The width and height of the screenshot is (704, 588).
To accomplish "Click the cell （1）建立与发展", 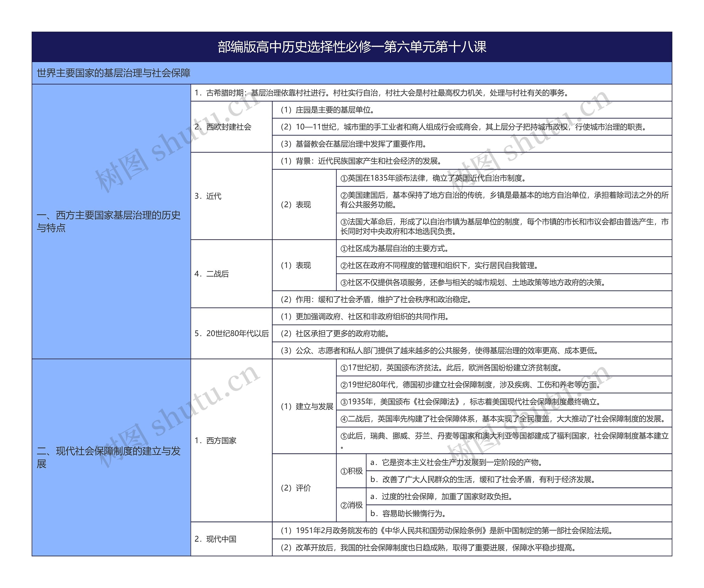I will pos(304,406).
